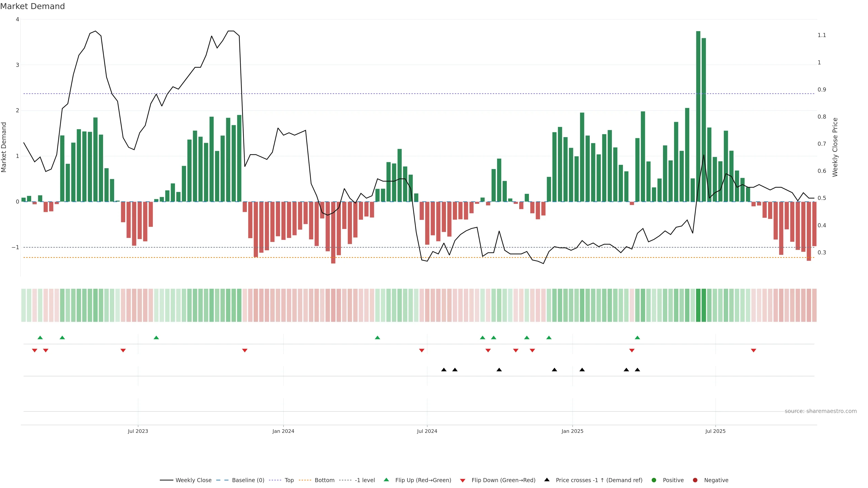Click the Jan 2025 x-axis label

[572, 431]
